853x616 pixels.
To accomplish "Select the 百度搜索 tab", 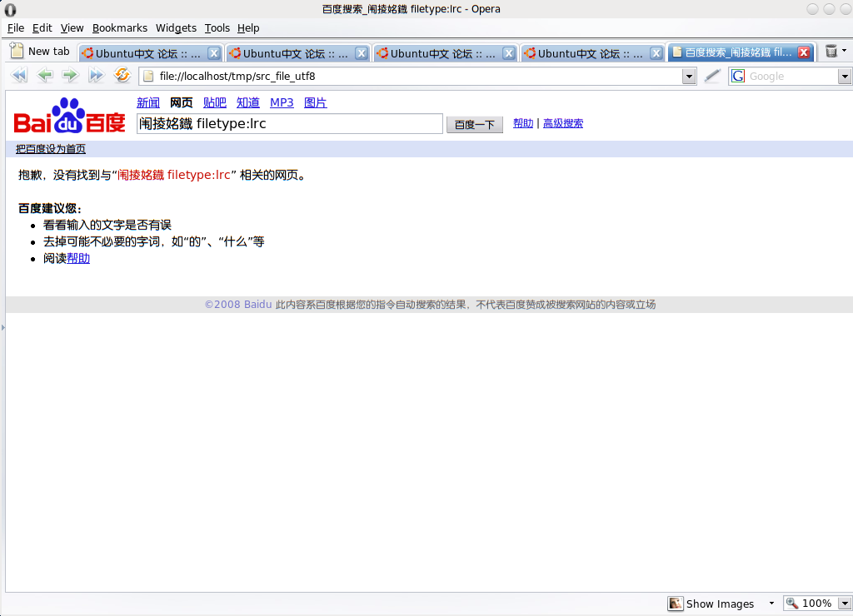I will click(x=741, y=52).
